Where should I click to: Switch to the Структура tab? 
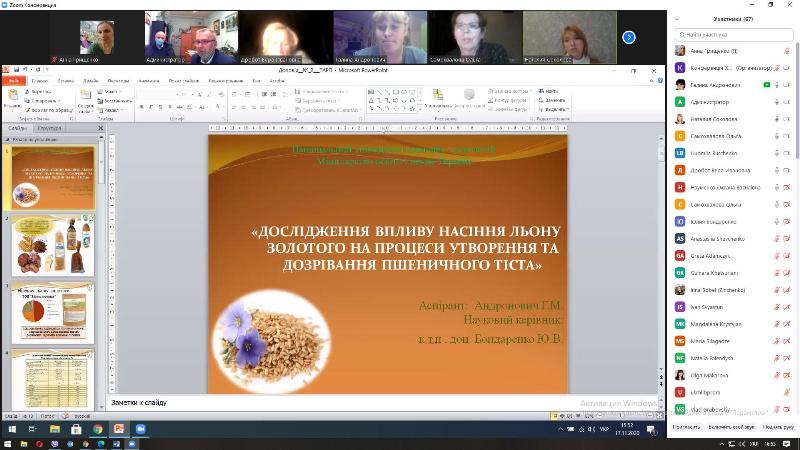[50, 128]
